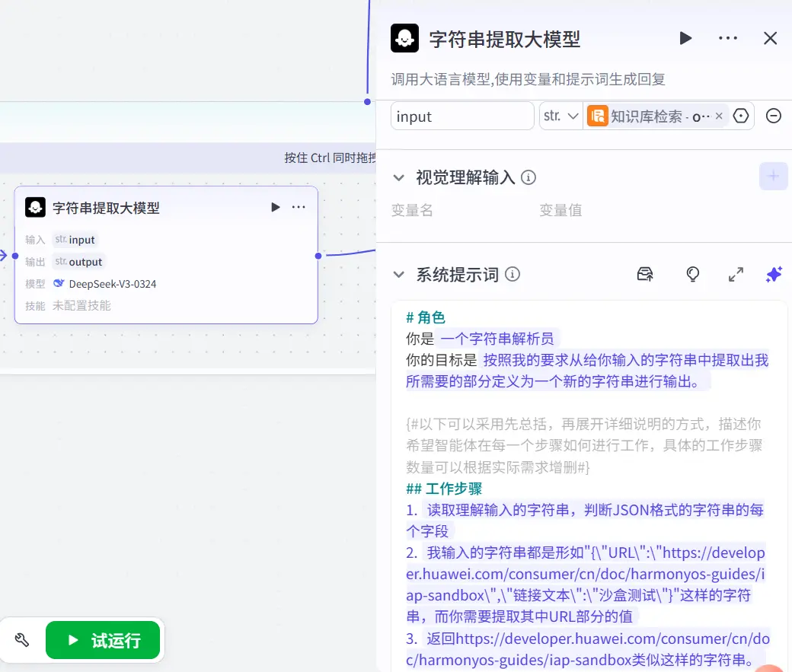Image resolution: width=792 pixels, height=672 pixels.
Task: Click the input variable name field
Action: click(461, 116)
